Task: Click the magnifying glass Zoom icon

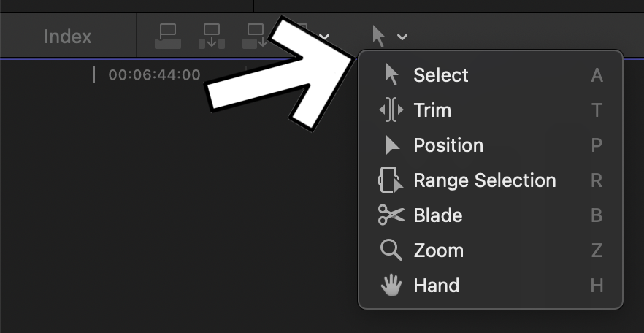Action: point(391,250)
